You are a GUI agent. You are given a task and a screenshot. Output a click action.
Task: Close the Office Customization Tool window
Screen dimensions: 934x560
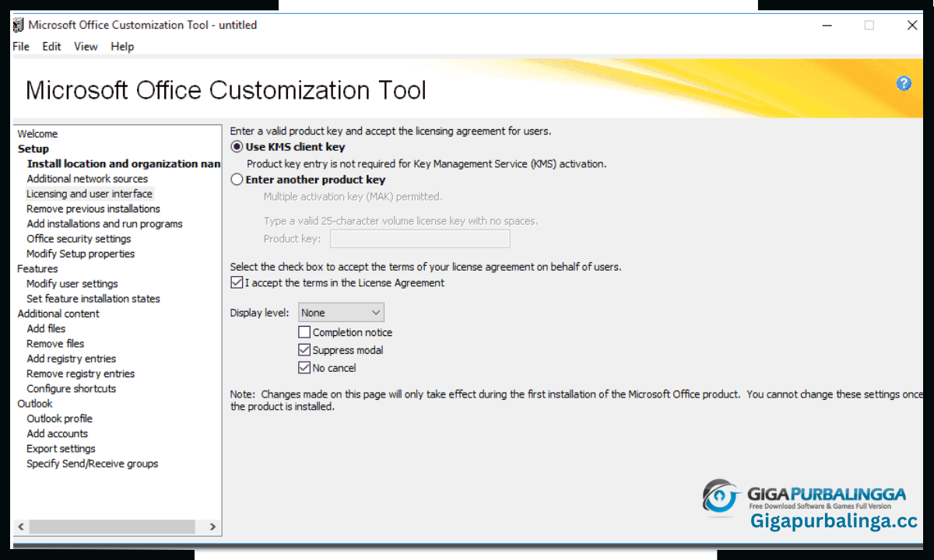point(912,25)
